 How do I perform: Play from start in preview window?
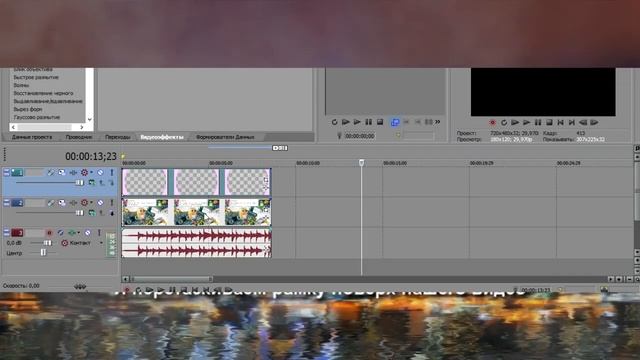pyautogui.click(x=515, y=122)
